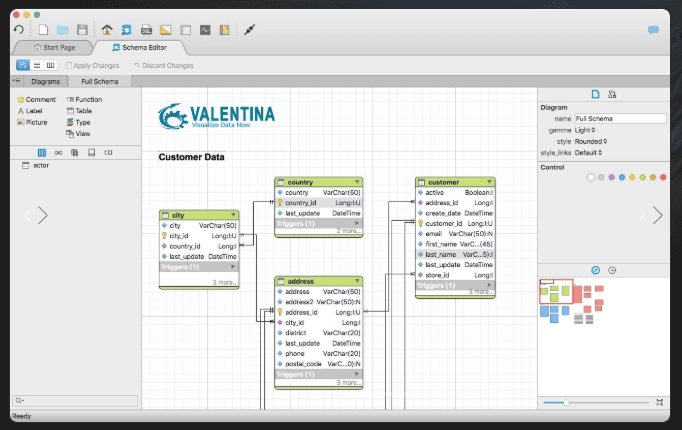Show 3 more fields in address table

tap(348, 383)
